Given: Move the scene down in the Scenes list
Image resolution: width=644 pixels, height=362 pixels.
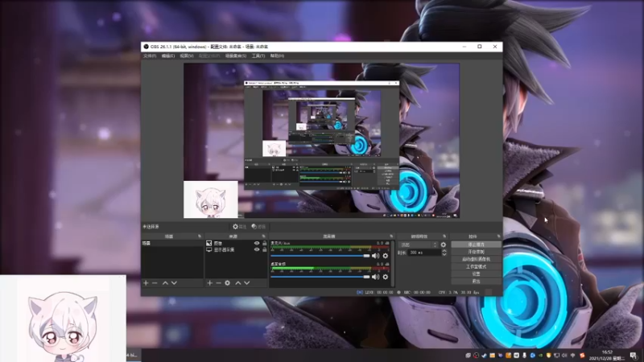Looking at the screenshot, I should coord(174,283).
